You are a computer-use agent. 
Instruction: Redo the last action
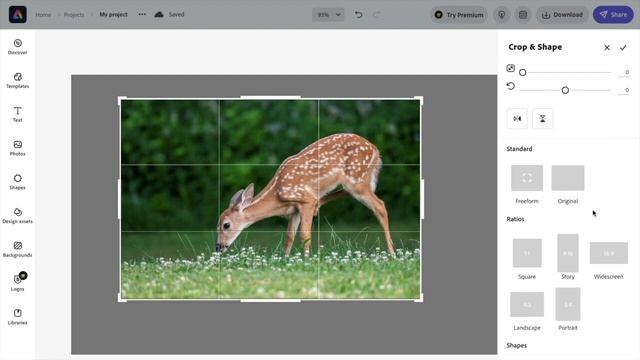[376, 15]
